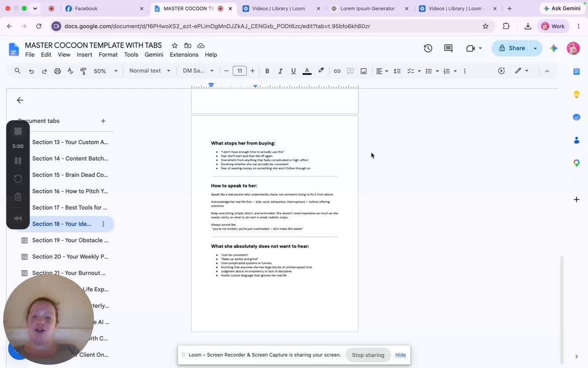Open the Normal text style dropdown
Image resolution: width=588 pixels, height=368 pixels.
point(150,71)
